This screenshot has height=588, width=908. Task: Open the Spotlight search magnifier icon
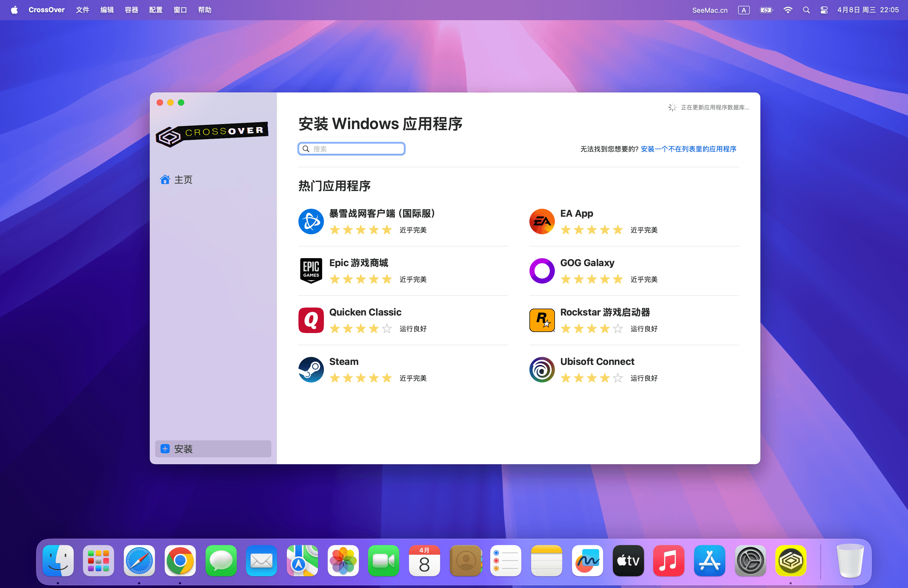point(806,10)
